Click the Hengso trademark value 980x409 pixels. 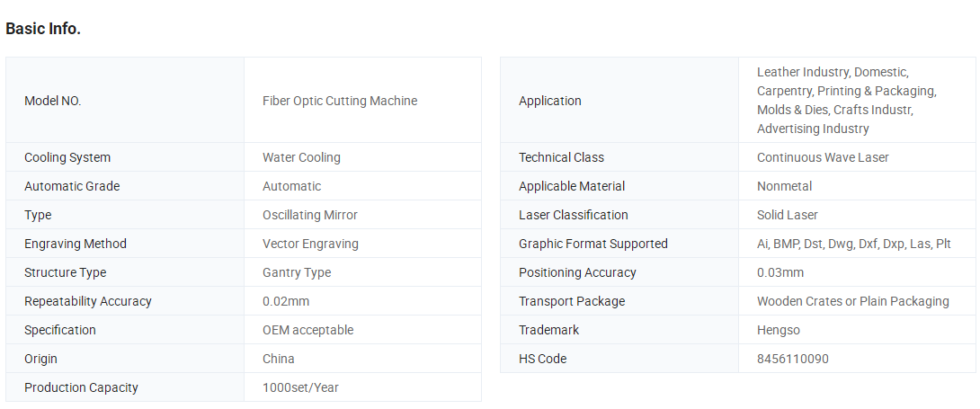click(778, 330)
